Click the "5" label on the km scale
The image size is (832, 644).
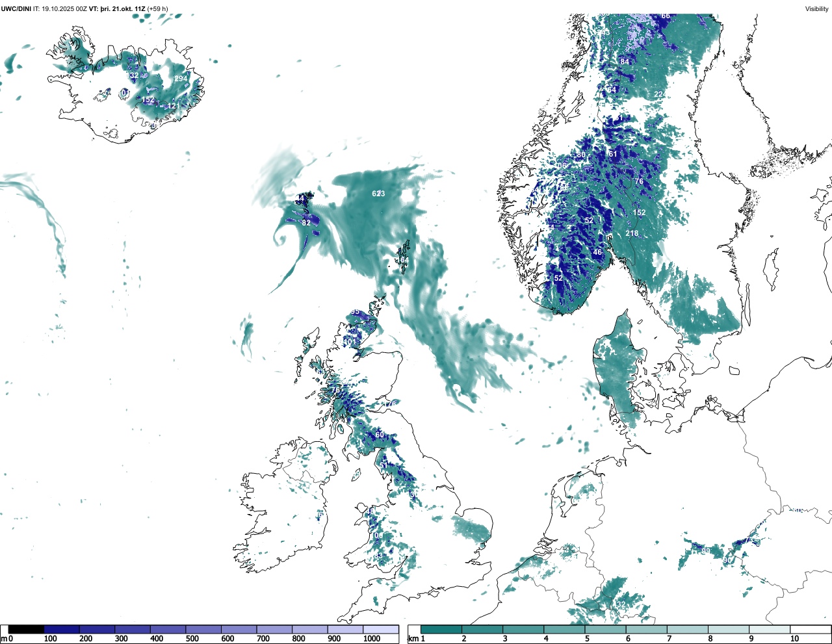587,639
